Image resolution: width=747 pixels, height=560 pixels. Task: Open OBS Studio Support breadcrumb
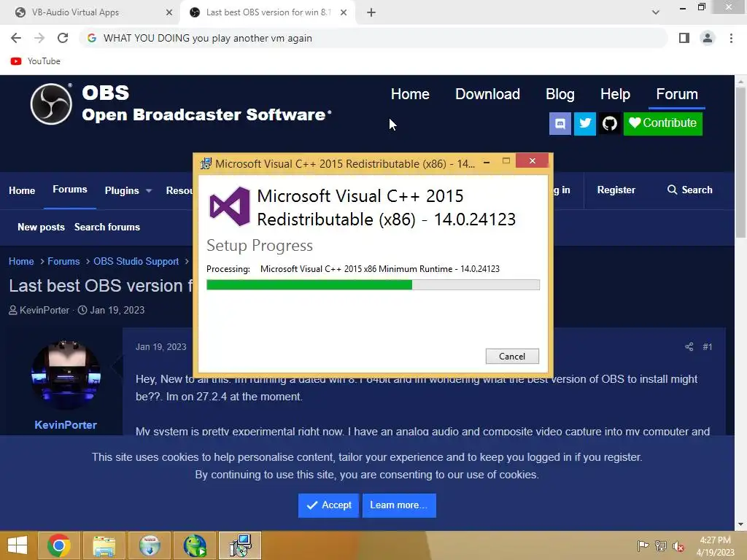pyautogui.click(x=136, y=262)
